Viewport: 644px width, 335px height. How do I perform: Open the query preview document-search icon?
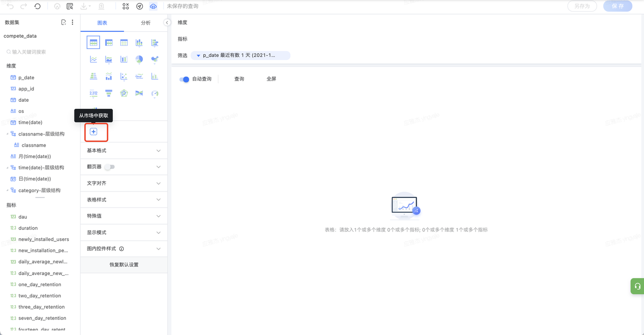click(x=70, y=6)
